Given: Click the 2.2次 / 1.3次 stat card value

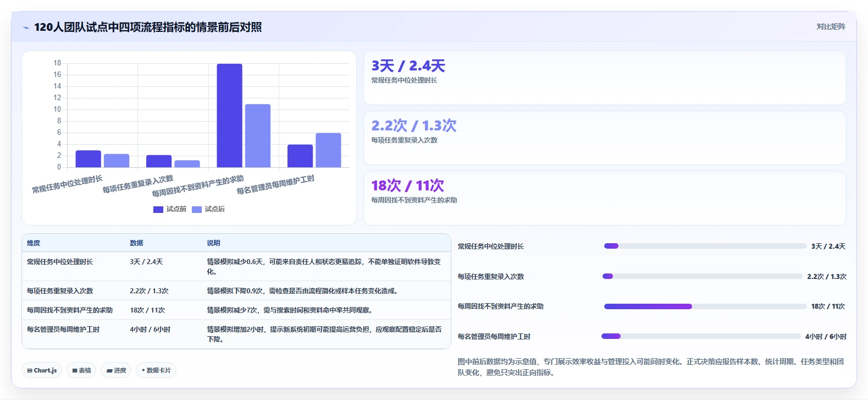Looking at the screenshot, I should (x=414, y=126).
